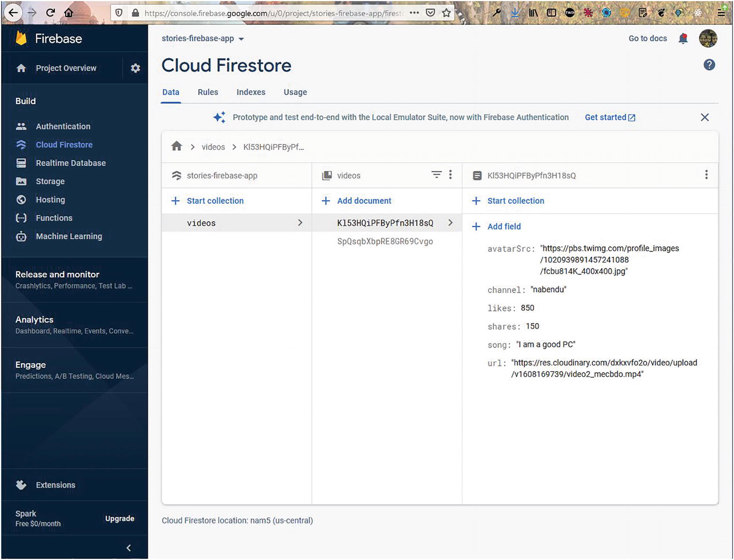The height and width of the screenshot is (560, 734).
Task: Open the help question mark icon
Action: [x=709, y=65]
